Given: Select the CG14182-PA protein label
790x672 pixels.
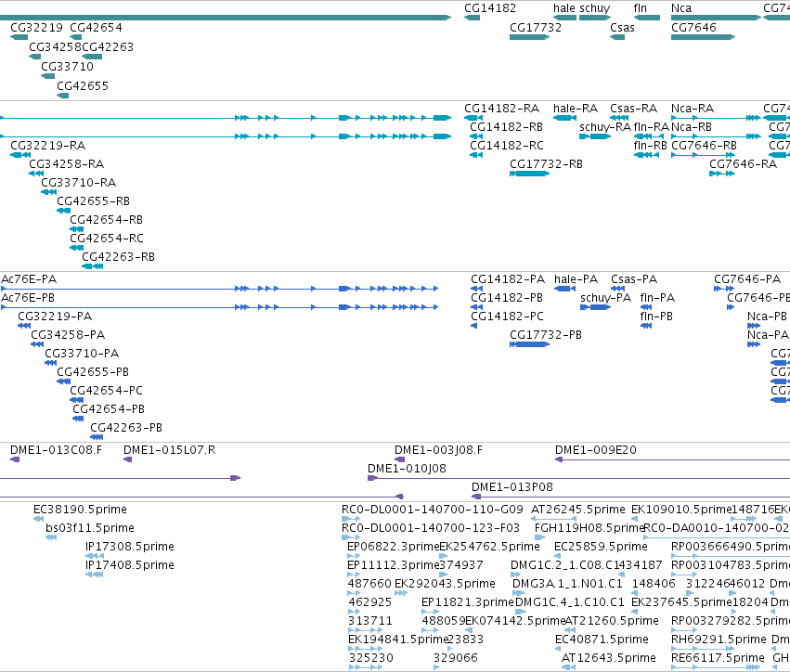Looking at the screenshot, I should pyautogui.click(x=508, y=279).
